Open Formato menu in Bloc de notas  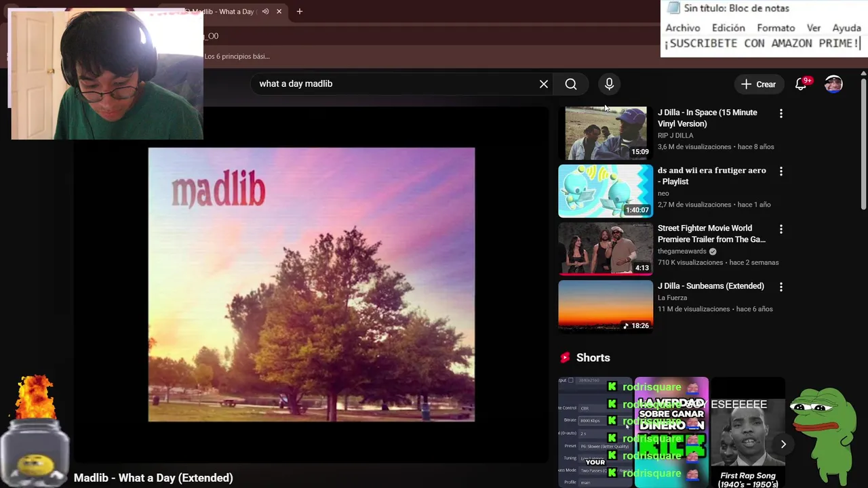tap(776, 28)
